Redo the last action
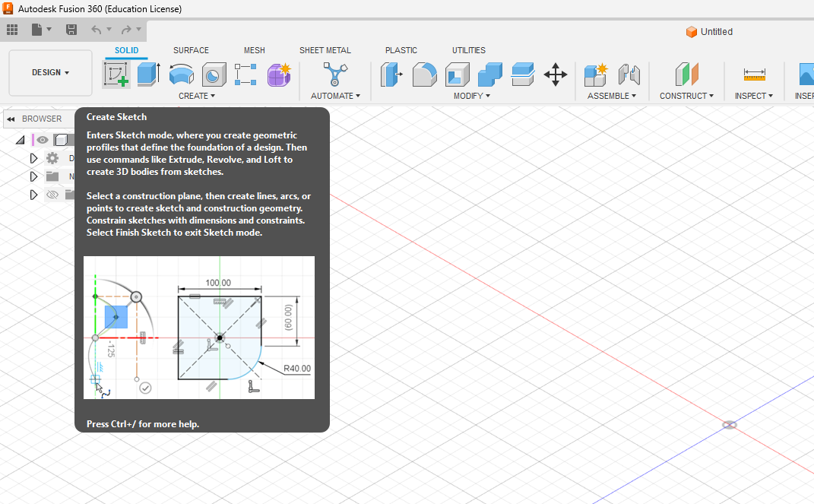 click(x=125, y=30)
